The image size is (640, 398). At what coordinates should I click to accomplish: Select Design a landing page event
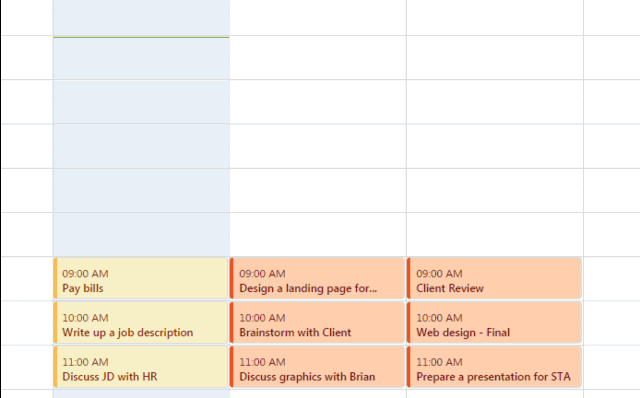point(318,278)
